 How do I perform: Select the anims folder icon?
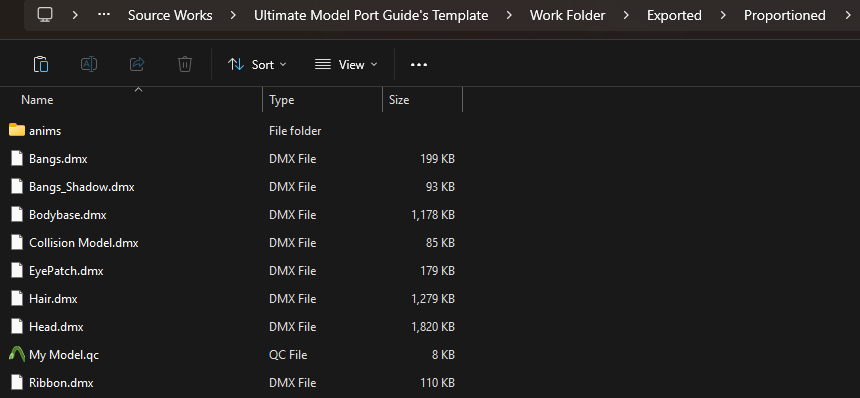coord(17,130)
